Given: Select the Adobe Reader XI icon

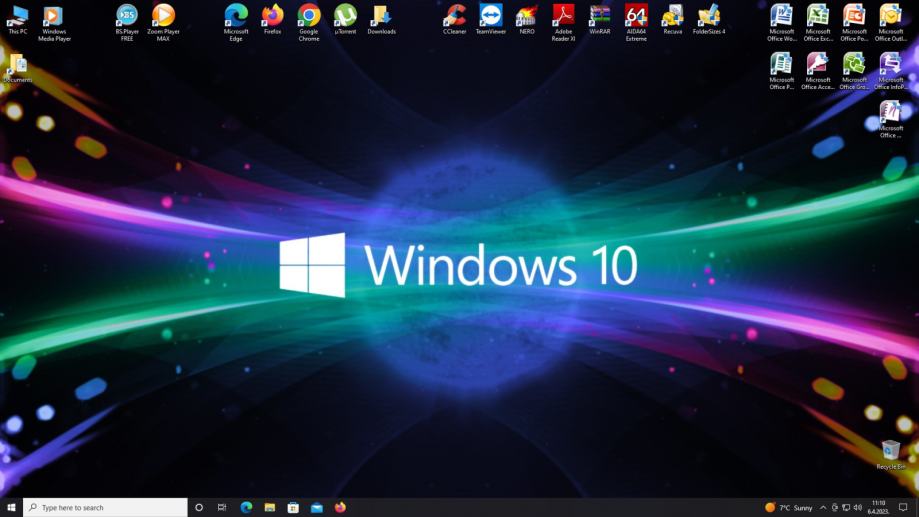Looking at the screenshot, I should pos(563,23).
